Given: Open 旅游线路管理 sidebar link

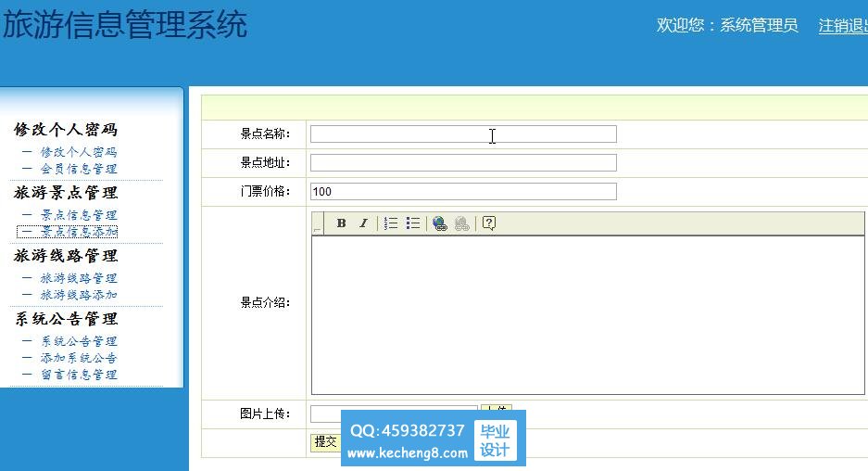Looking at the screenshot, I should point(79,278).
